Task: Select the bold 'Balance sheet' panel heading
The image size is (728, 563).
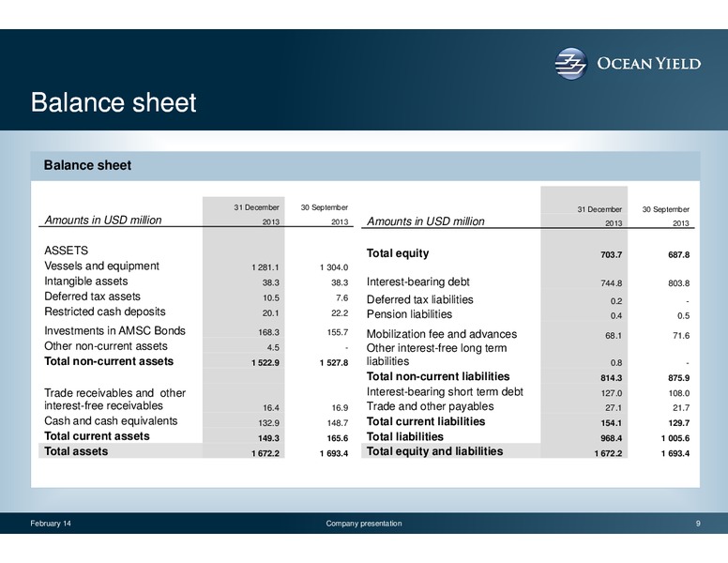Action: [x=87, y=165]
